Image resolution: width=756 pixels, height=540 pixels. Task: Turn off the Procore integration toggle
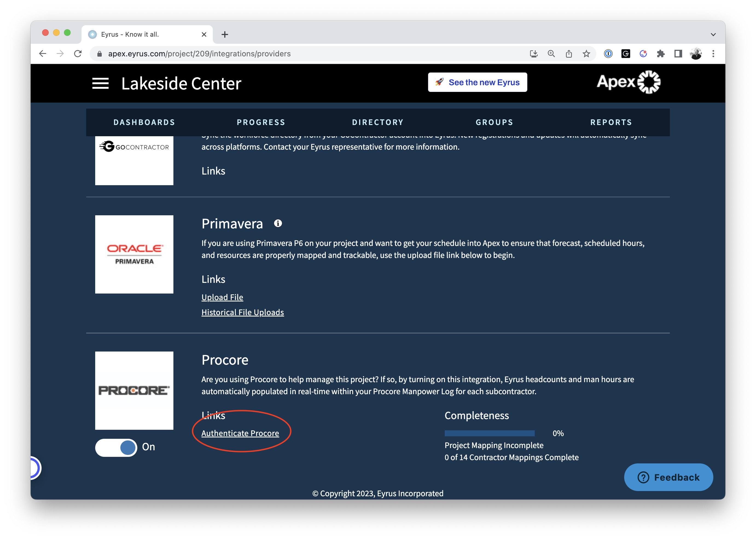pos(116,448)
